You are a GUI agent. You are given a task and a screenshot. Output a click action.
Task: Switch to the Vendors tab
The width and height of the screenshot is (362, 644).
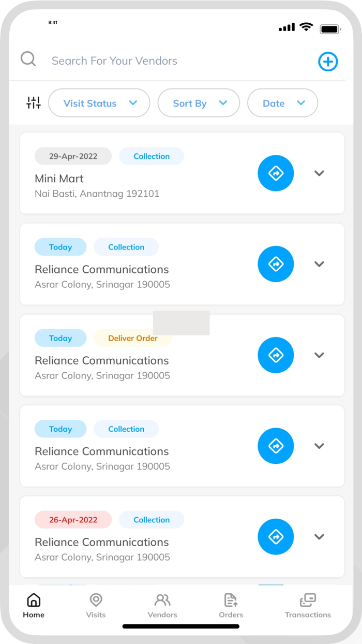click(162, 606)
